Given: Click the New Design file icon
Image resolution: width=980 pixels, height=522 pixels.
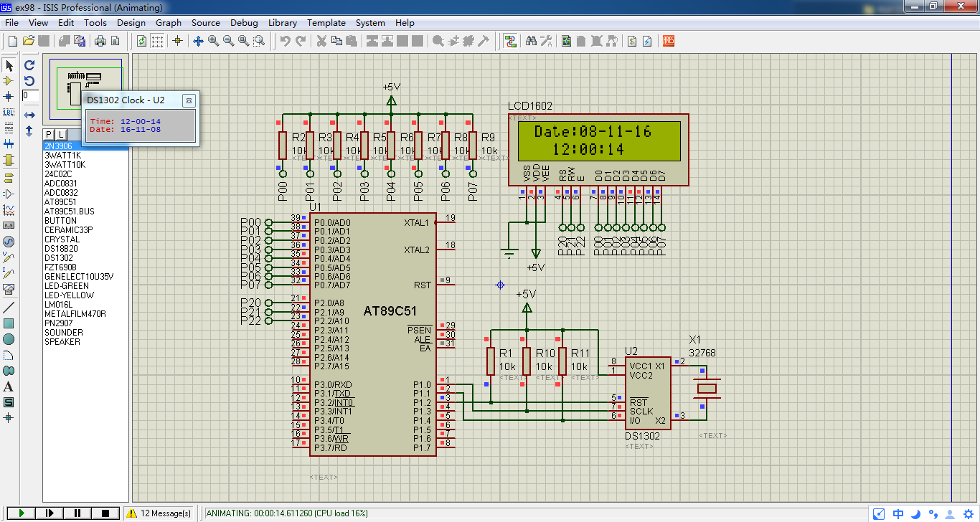Looking at the screenshot, I should tap(13, 41).
